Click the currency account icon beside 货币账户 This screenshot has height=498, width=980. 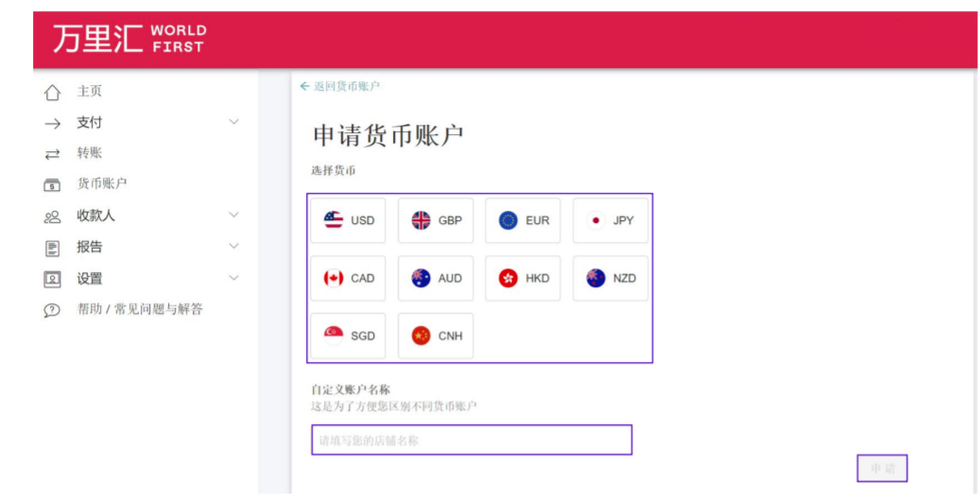tap(52, 185)
